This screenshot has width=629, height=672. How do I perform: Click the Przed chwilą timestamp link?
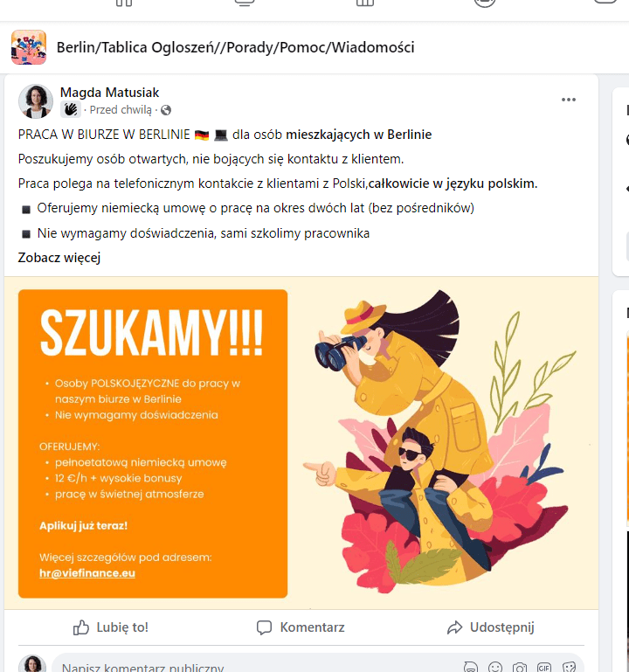[x=121, y=110]
